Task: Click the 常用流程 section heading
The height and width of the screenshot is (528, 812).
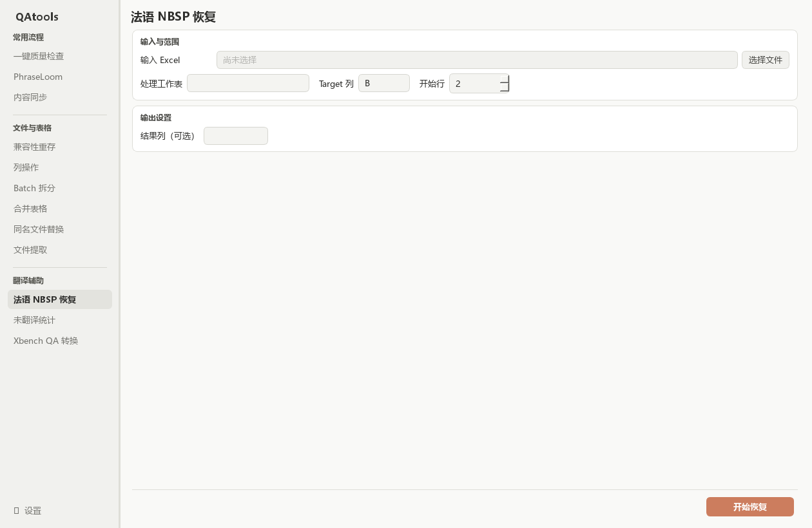Action: coord(28,37)
